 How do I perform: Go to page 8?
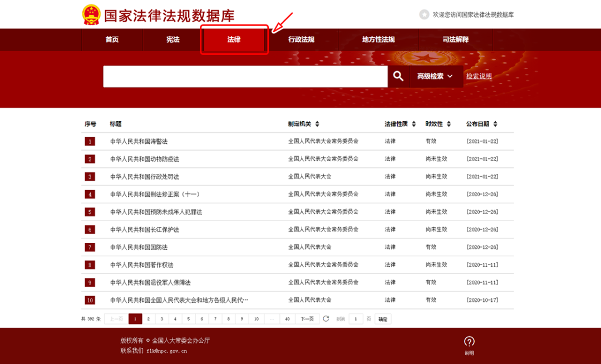click(229, 319)
